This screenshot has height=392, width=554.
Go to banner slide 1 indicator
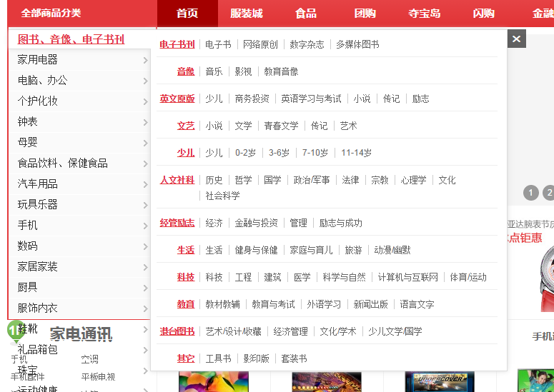[530, 193]
